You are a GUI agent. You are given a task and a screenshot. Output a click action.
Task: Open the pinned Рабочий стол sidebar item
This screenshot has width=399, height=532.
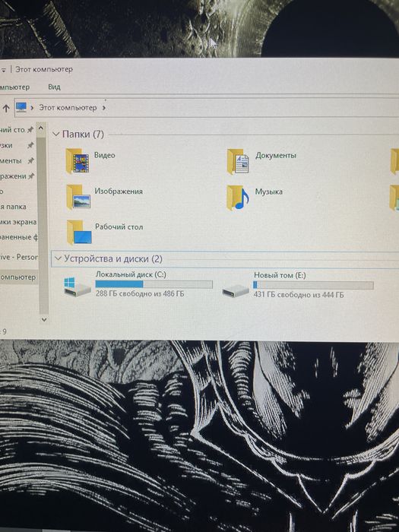point(17,130)
